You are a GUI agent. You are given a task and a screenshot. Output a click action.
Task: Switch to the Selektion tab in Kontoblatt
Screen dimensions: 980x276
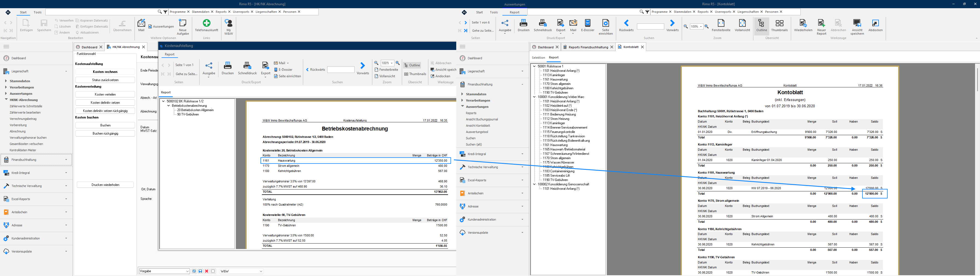pos(538,58)
